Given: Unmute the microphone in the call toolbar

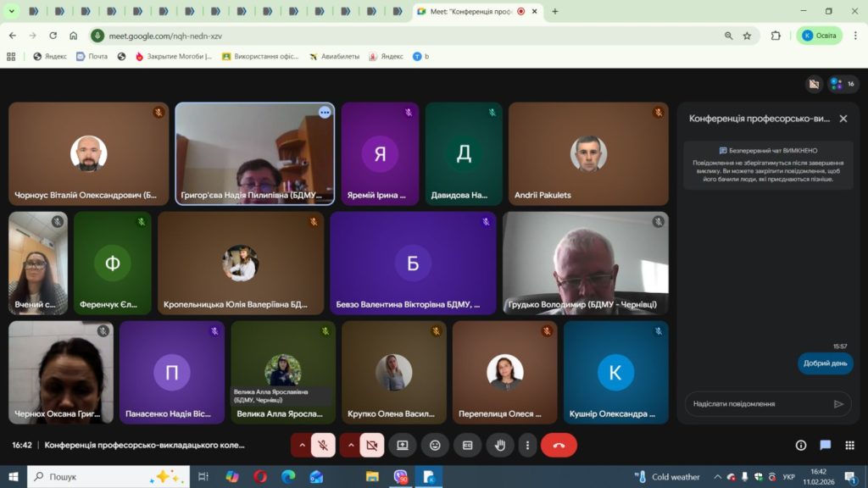Looking at the screenshot, I should 323,445.
